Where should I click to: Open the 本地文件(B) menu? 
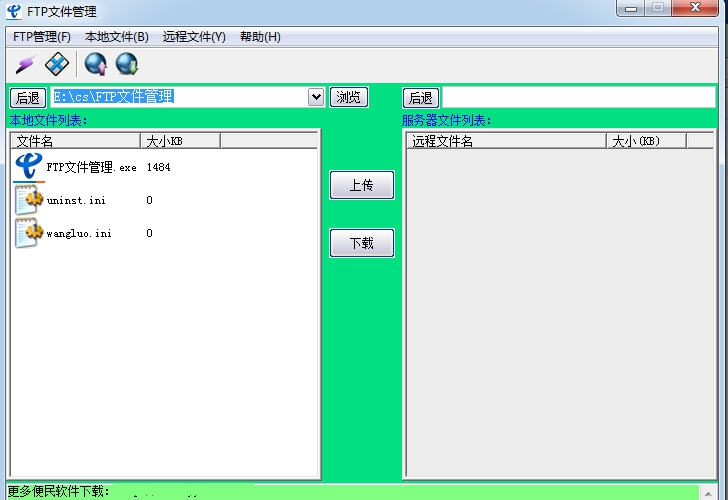coord(117,37)
